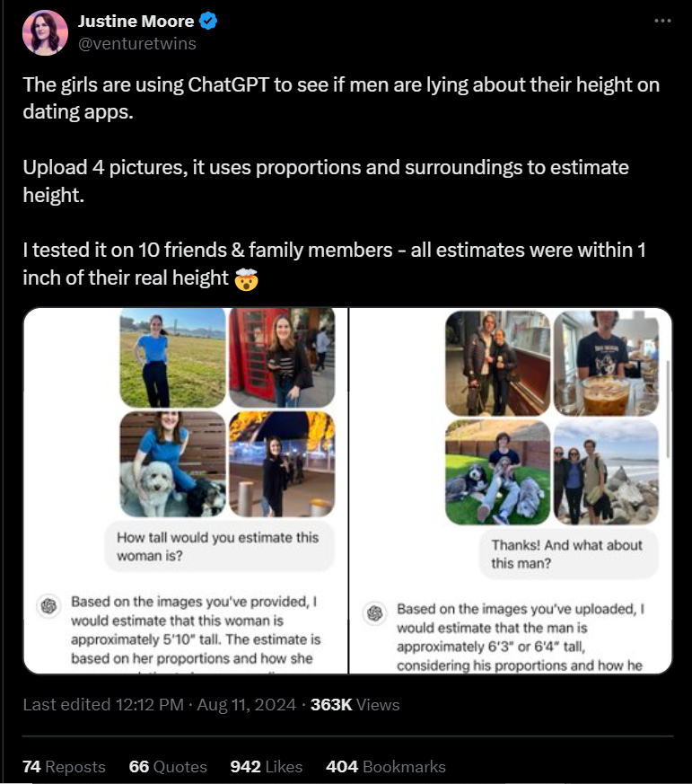Click the scrollbar in right chat screenshot
This screenshot has width=692, height=784.
click(668, 409)
